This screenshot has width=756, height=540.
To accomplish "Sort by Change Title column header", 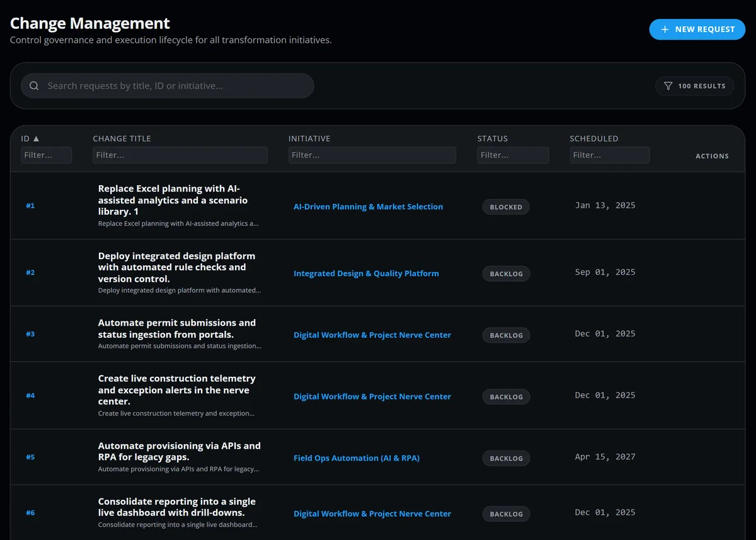I will click(122, 139).
